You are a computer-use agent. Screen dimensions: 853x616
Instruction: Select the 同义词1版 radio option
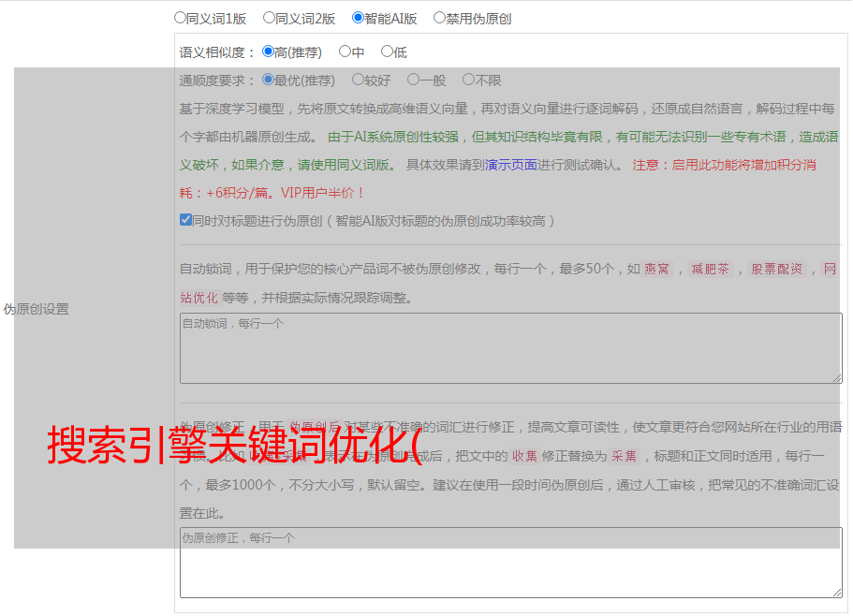click(180, 18)
